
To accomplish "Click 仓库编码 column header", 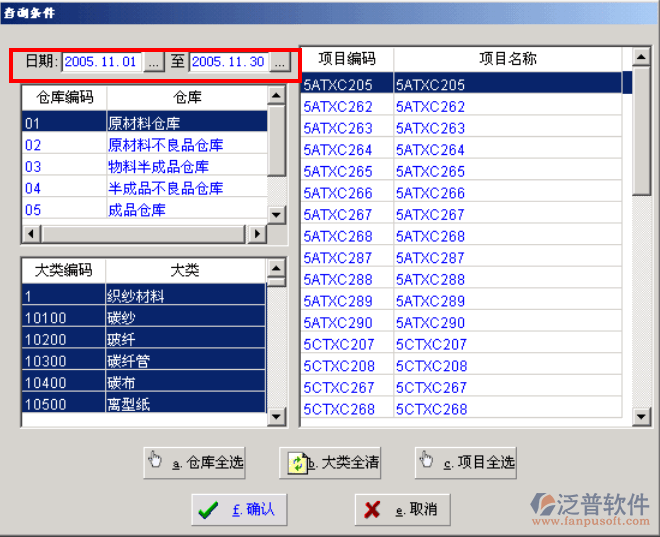I will pyautogui.click(x=65, y=97).
